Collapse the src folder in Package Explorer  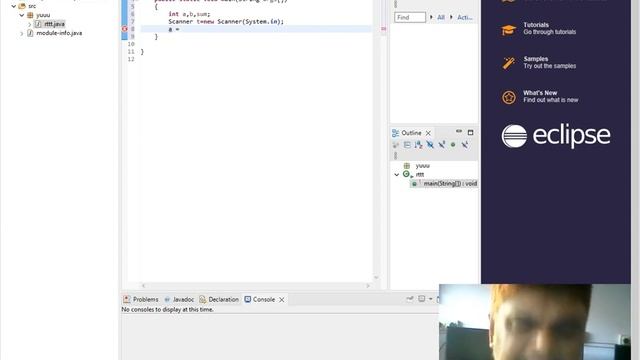pos(13,6)
